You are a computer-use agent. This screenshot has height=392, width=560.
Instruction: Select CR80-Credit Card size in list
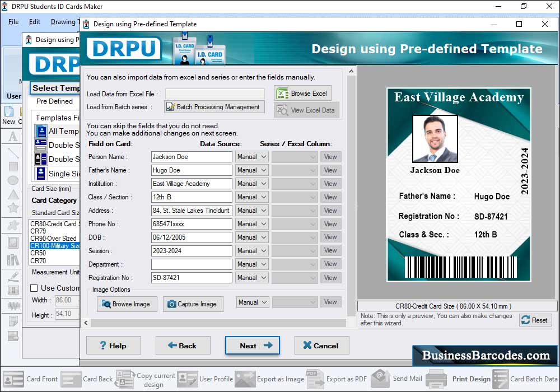55,224
